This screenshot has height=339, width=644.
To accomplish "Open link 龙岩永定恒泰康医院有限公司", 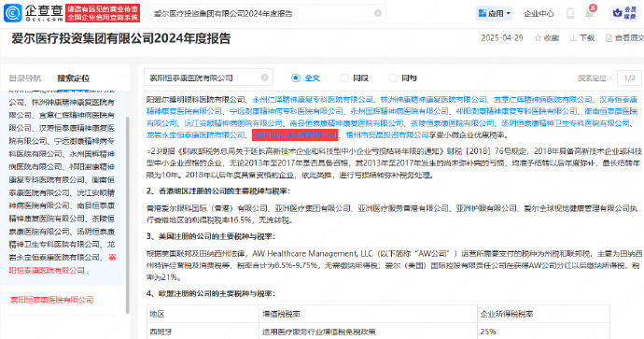I will (x=196, y=135).
